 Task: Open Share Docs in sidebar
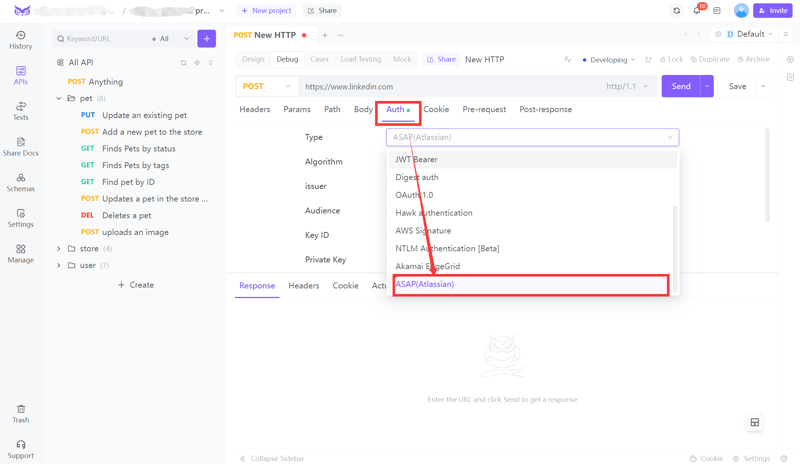click(20, 147)
